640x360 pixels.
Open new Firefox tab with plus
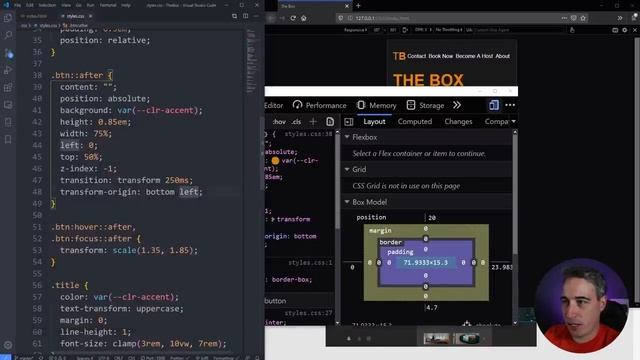(358, 6)
